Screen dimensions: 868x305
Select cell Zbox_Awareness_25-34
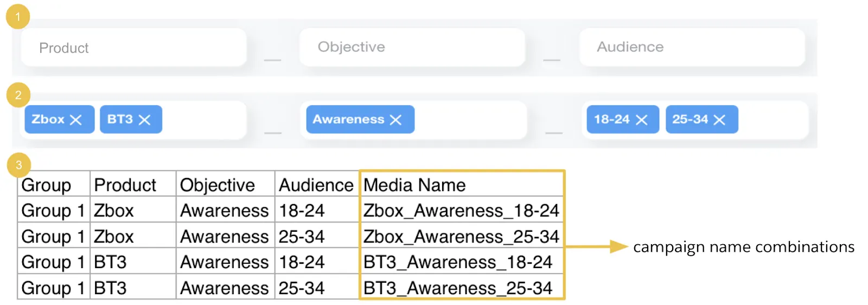462,236
